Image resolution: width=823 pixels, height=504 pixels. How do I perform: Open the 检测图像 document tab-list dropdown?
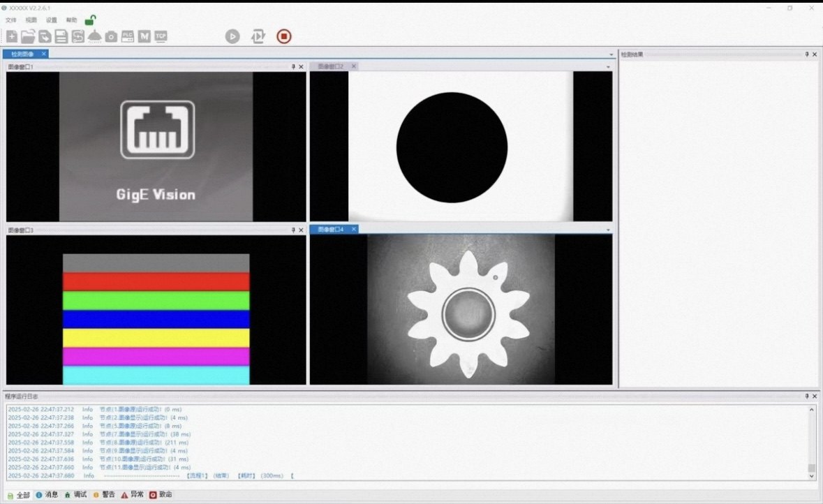tap(611, 54)
